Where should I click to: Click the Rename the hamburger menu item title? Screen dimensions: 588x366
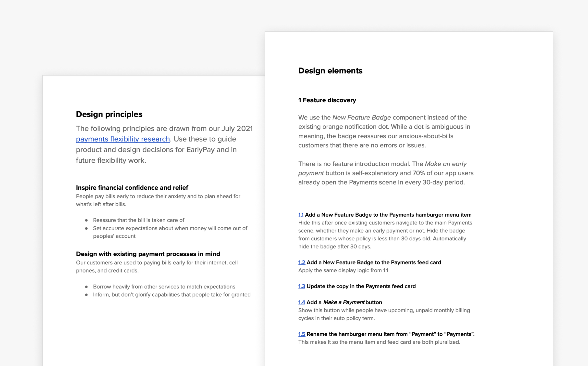pos(390,334)
